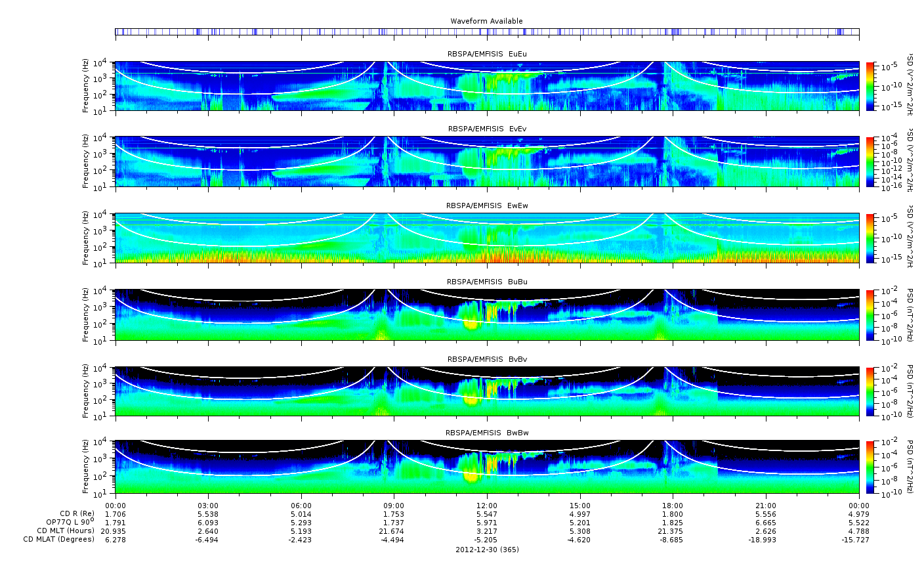Viewport: 924px width, 564px height.
Task: Click the BwBw magnetic spectrogram panel
Action: click(487, 467)
